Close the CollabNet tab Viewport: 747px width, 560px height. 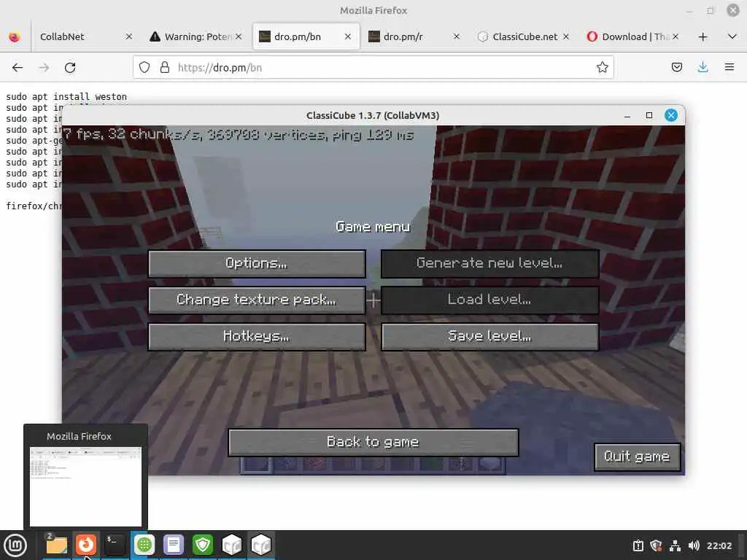(x=128, y=36)
